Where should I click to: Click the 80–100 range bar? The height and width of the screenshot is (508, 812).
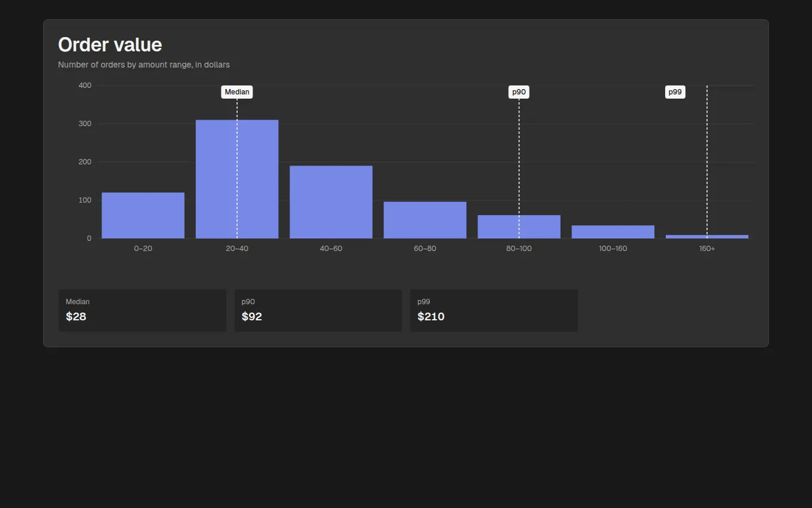click(x=519, y=227)
